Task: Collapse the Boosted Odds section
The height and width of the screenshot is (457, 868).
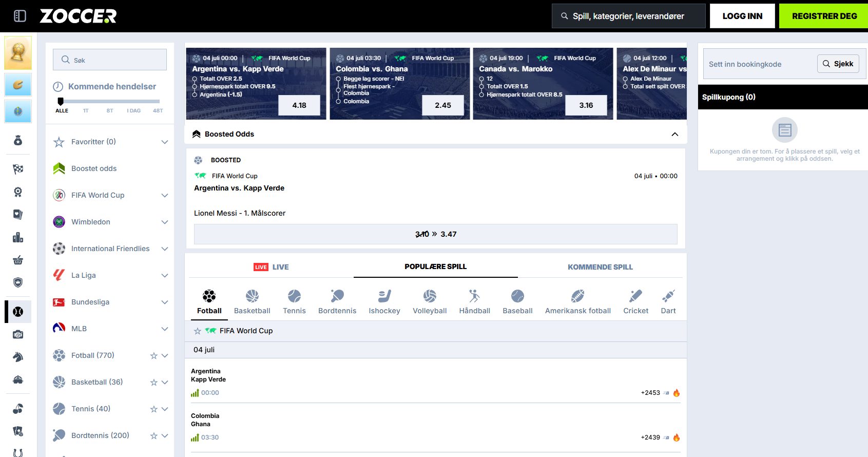Action: 674,134
